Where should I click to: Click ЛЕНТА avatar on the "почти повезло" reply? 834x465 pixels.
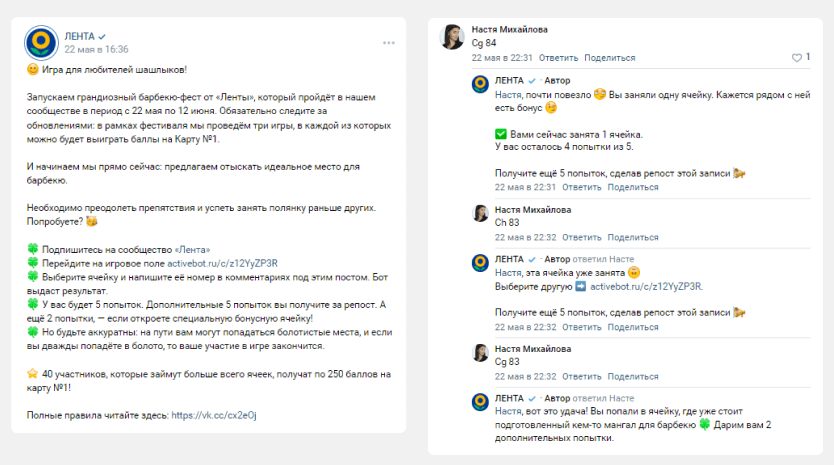(x=480, y=84)
